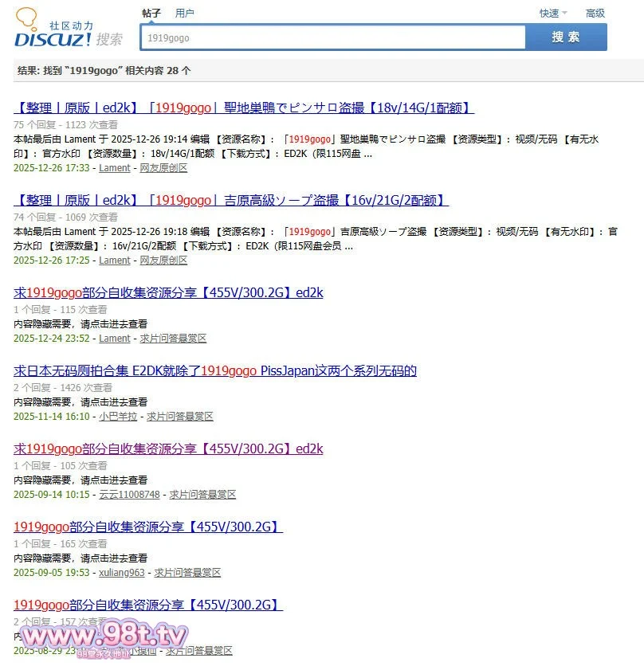Viewport: 644px width, 666px height.
Task: Open the visited purple result title dated 2025-09-14
Action: [168, 449]
